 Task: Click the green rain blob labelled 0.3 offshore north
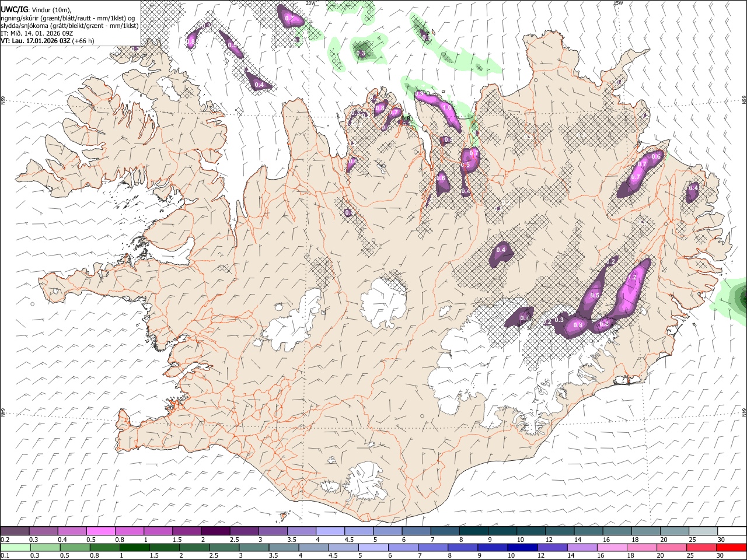click(362, 51)
